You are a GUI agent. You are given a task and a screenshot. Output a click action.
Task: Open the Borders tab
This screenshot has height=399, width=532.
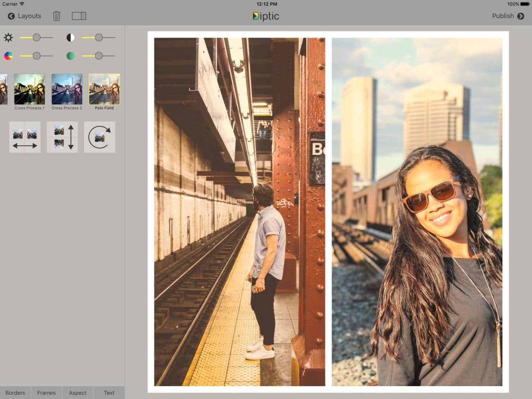(x=15, y=393)
